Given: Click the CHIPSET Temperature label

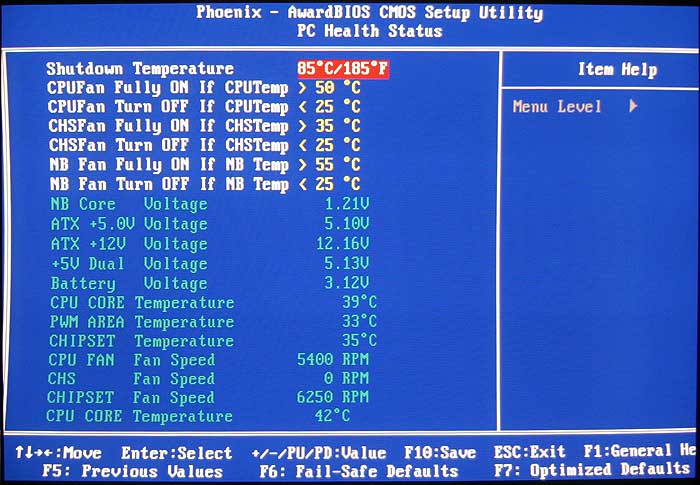Looking at the screenshot, I should coord(142,341).
